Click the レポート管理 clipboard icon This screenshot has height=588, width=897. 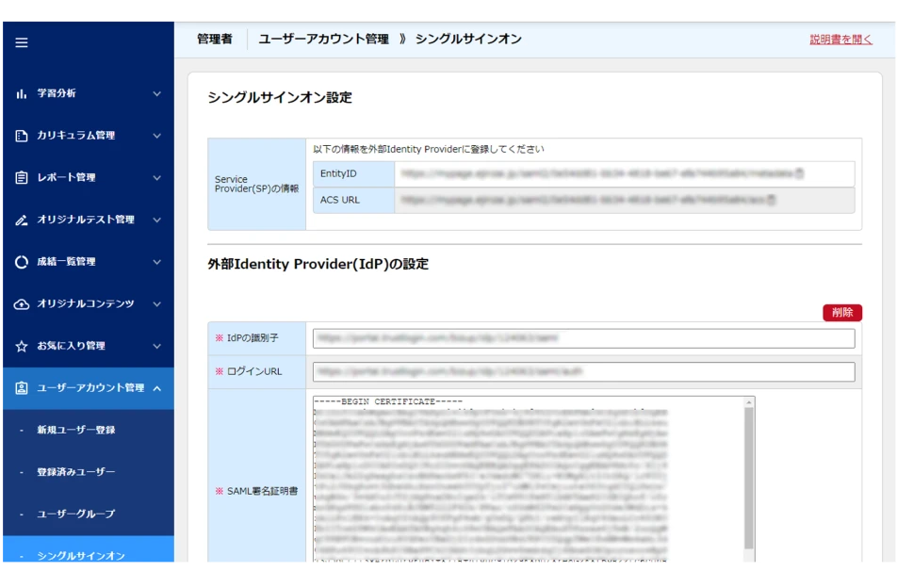pos(22,178)
